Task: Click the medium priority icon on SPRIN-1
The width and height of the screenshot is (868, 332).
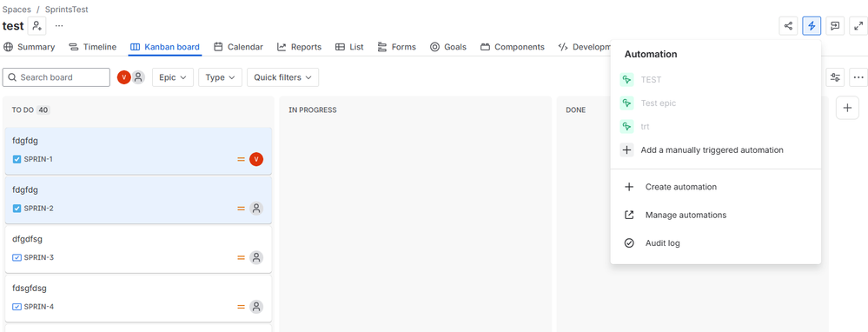Action: pyautogui.click(x=241, y=159)
